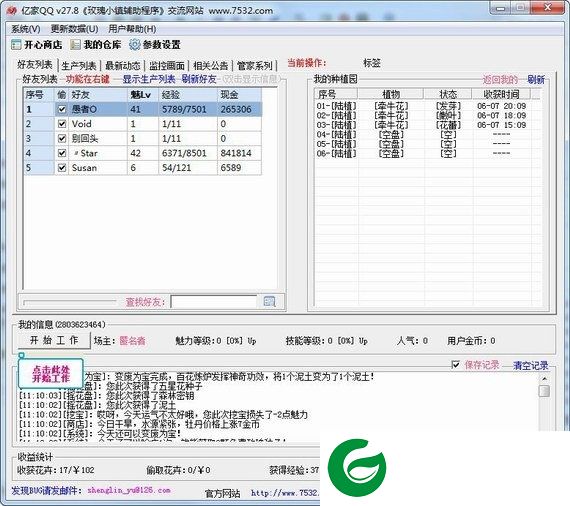
Task: Click the 点击此处开始工作 tooltip
Action: tap(51, 374)
